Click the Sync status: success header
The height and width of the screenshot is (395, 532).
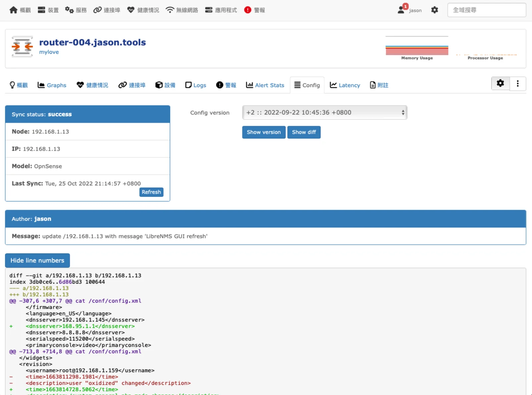pyautogui.click(x=87, y=114)
